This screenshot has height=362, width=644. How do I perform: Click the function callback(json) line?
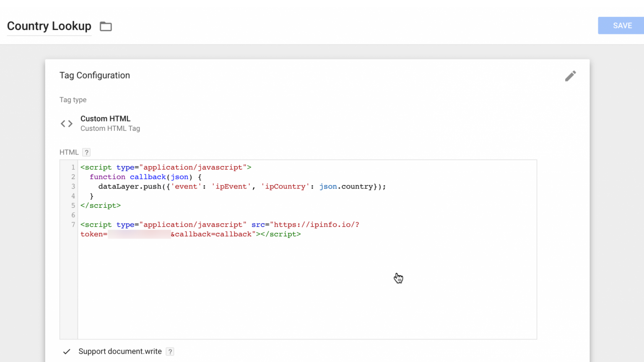(x=145, y=177)
